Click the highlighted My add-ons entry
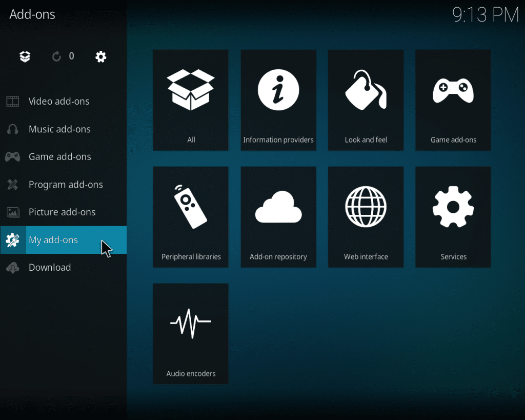Viewport: 525px width, 420px height. [53, 240]
